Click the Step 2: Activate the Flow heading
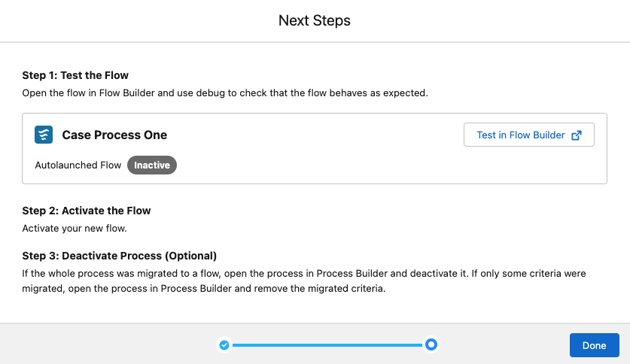This screenshot has height=364, width=630. (87, 211)
